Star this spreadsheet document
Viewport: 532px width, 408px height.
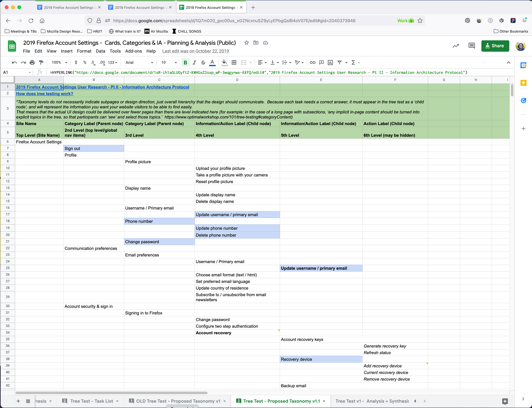[246, 43]
